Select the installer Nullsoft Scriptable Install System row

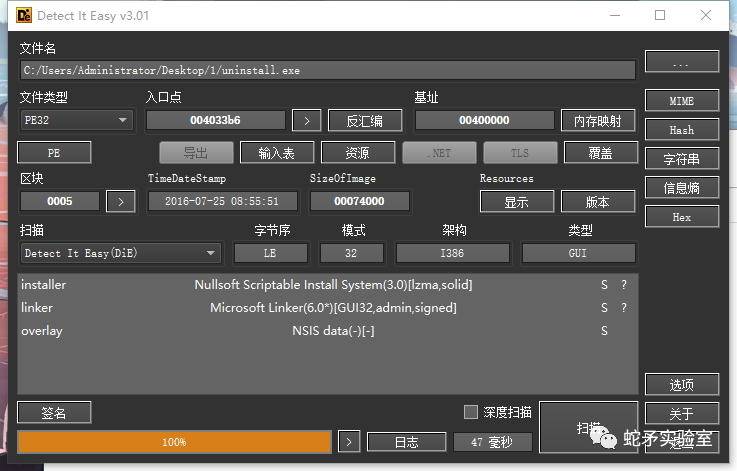(328, 285)
